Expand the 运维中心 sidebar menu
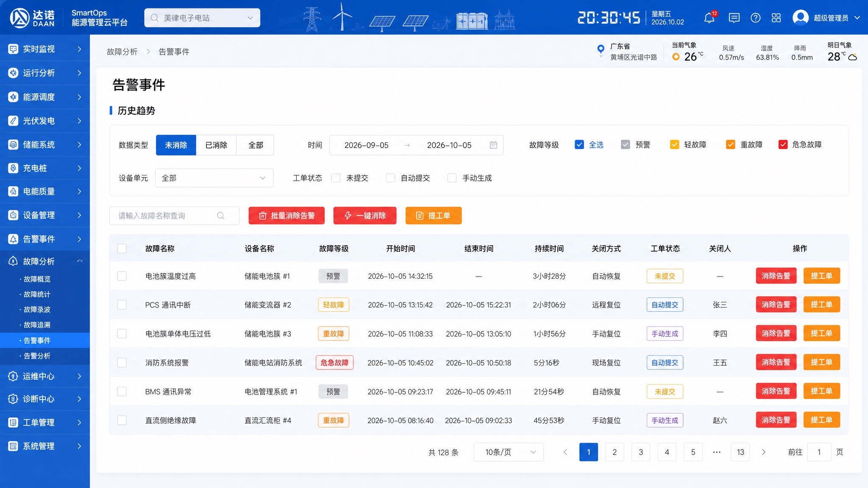The height and width of the screenshot is (488, 868). point(45,376)
